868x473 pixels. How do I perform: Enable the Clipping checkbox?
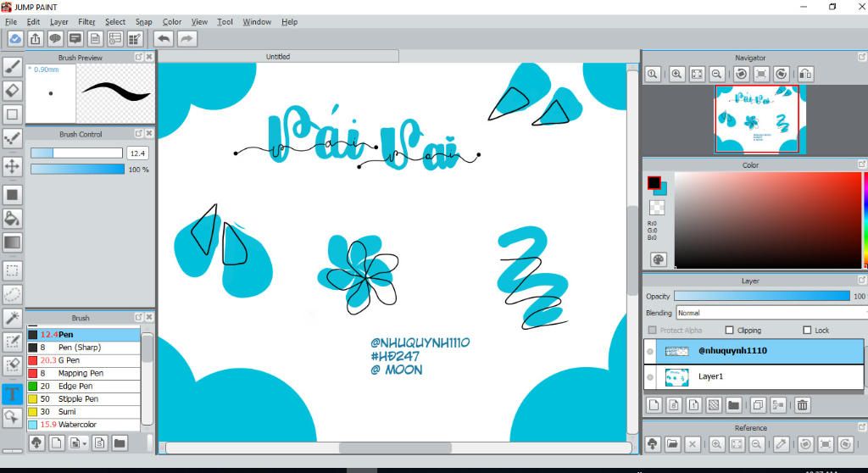pos(729,330)
